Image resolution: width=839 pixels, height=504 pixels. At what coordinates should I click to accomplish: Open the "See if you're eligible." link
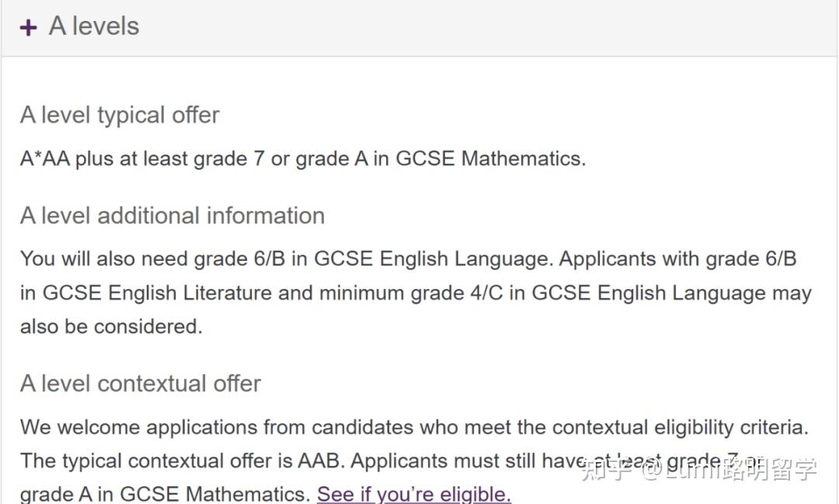point(413,493)
